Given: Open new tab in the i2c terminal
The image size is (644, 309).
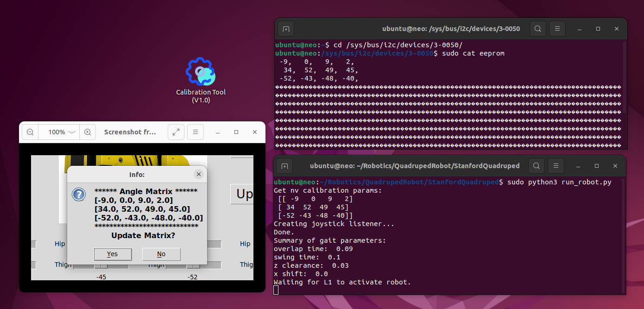Looking at the screenshot, I should point(286,29).
